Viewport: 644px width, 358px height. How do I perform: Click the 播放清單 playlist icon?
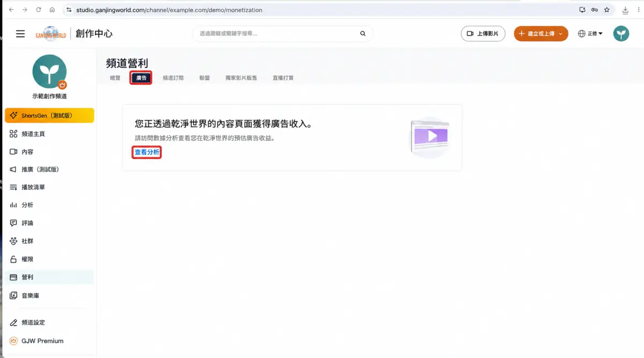click(13, 188)
